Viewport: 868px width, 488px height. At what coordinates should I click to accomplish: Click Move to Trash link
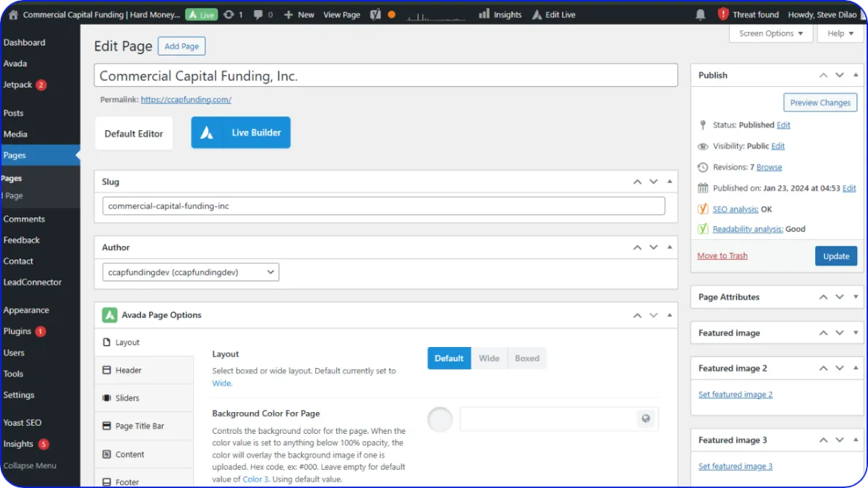tap(723, 256)
